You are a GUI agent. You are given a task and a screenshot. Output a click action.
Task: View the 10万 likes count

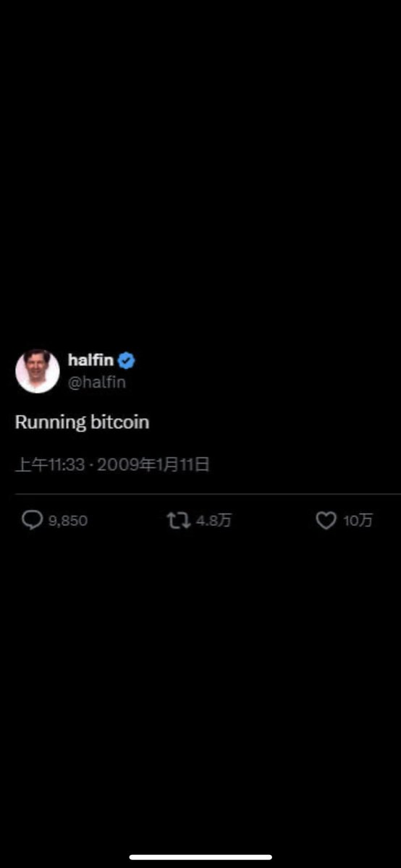(x=358, y=521)
